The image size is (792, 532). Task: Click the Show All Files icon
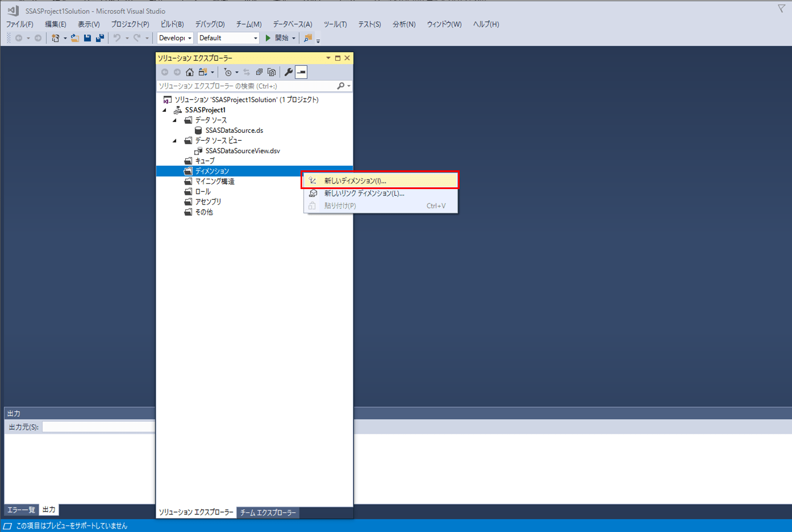click(272, 72)
